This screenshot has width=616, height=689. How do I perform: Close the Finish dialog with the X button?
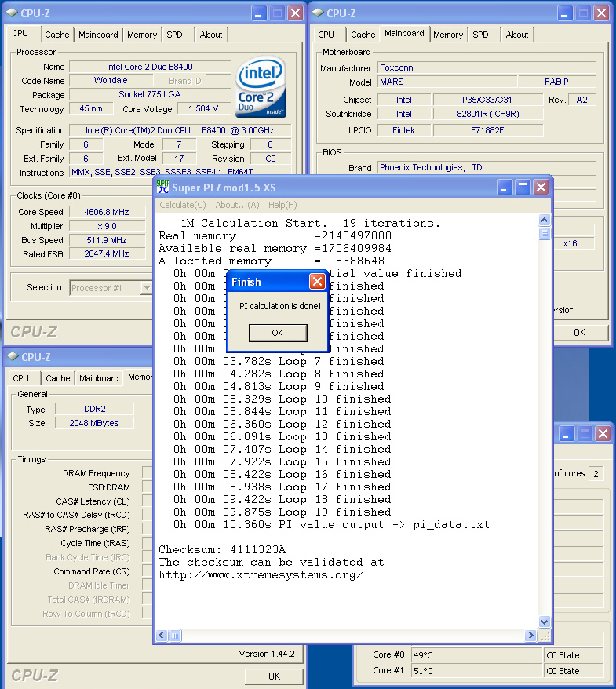point(317,281)
